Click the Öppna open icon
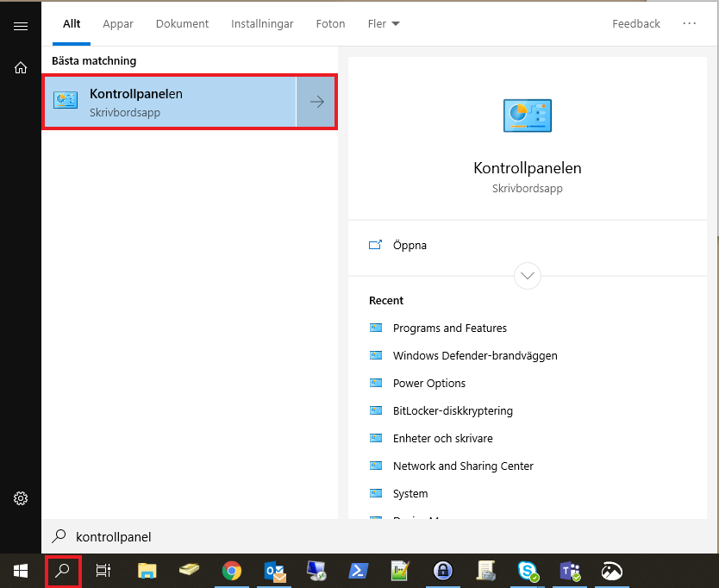719x588 pixels. 376,245
